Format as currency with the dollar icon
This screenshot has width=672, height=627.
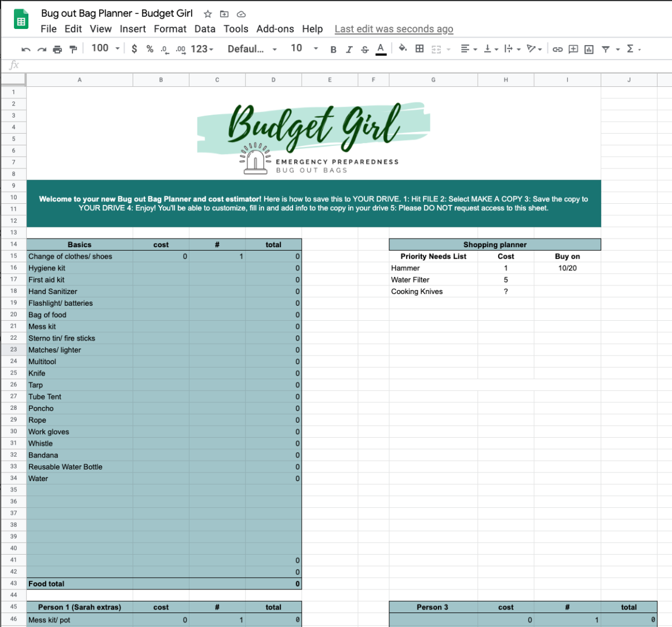tap(134, 49)
